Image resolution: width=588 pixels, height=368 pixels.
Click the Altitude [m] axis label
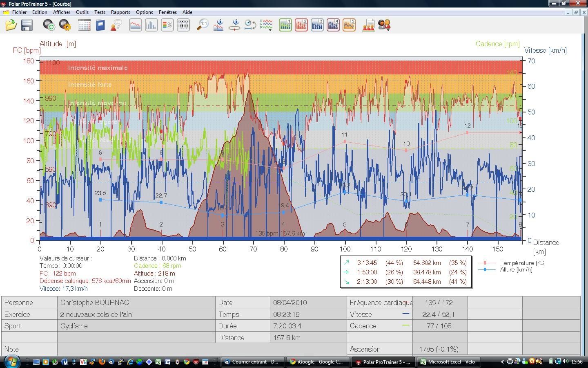tap(58, 44)
